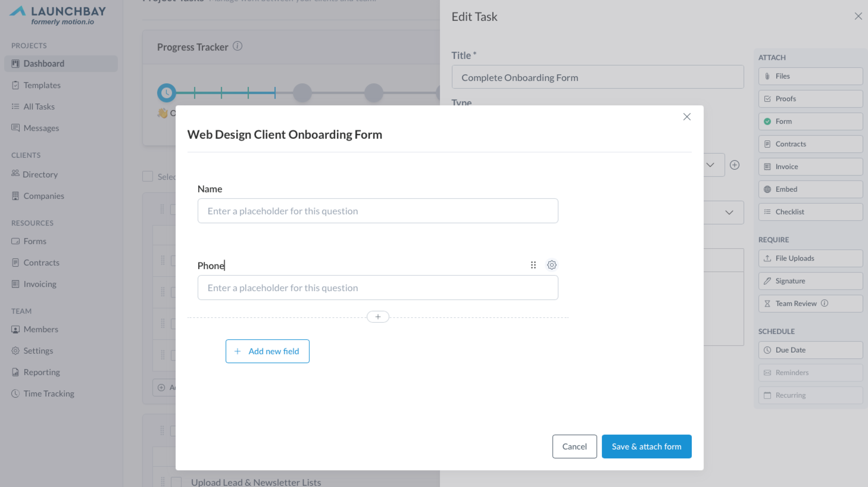Open Phone field settings gear
This screenshot has width=868, height=487.
click(552, 265)
